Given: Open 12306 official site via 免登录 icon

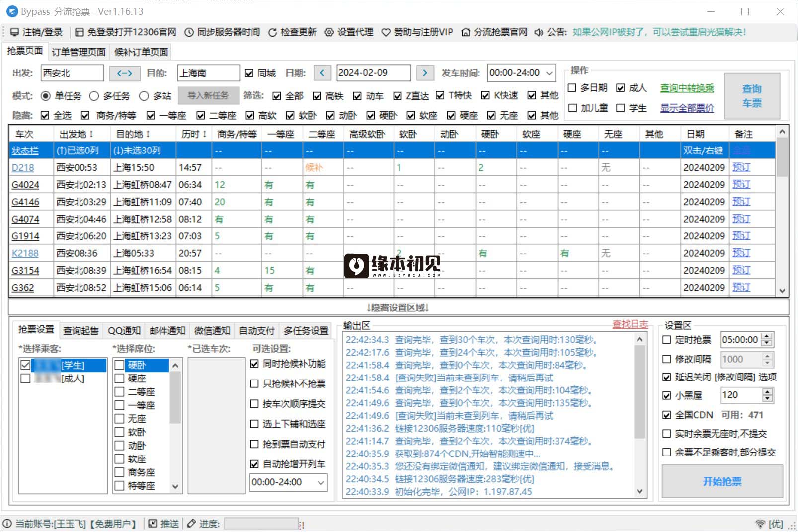Looking at the screenshot, I should pyautogui.click(x=79, y=32).
